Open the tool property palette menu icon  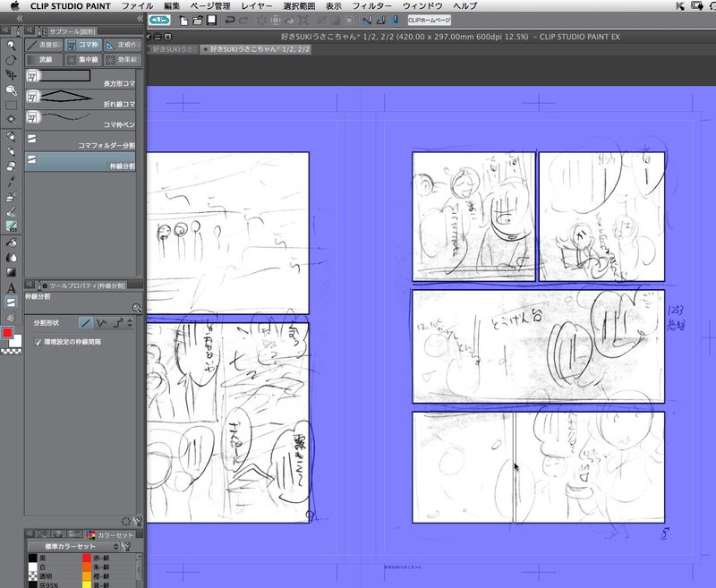pyautogui.click(x=30, y=285)
